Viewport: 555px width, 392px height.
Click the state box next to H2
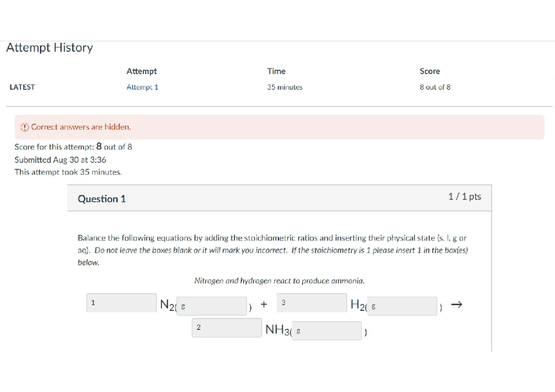(402, 306)
